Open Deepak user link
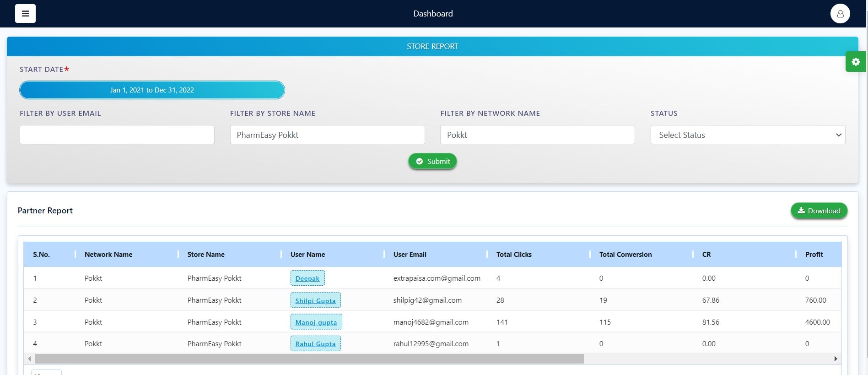This screenshot has height=375, width=868. pyautogui.click(x=307, y=278)
